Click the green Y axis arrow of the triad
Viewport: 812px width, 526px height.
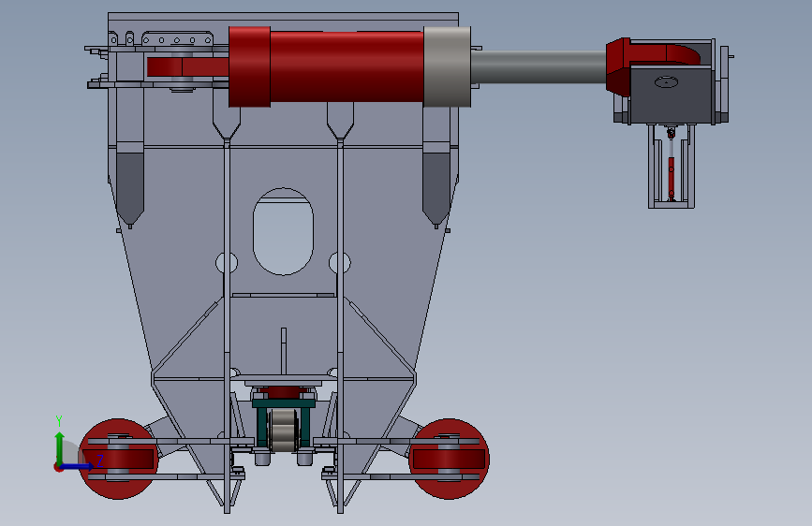tap(60, 446)
